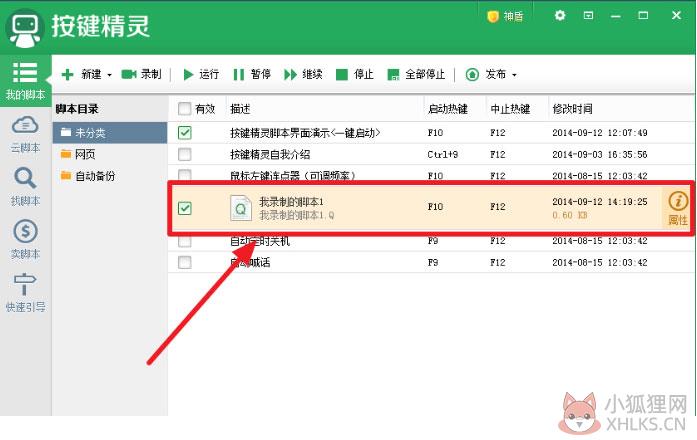Image resolution: width=697 pixels, height=440 pixels.
Task: Uncheck the 按键精灵脚本界面演示 script checkbox
Action: coord(184,132)
